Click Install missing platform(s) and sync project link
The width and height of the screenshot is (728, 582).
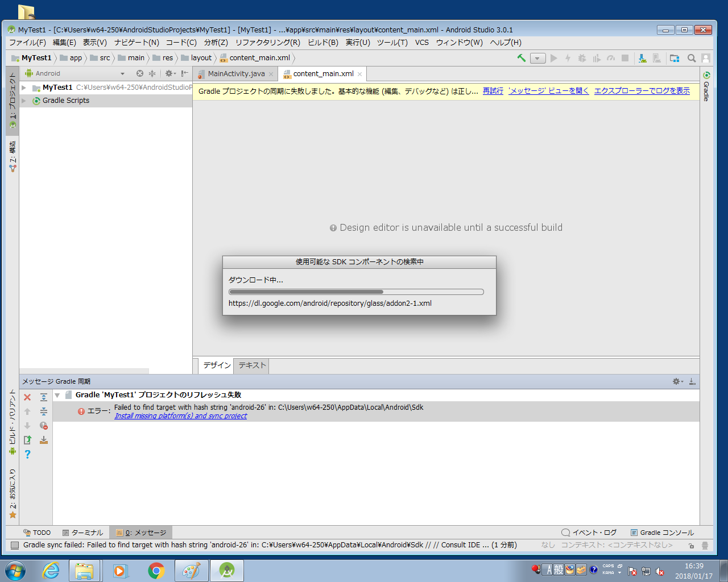point(181,416)
